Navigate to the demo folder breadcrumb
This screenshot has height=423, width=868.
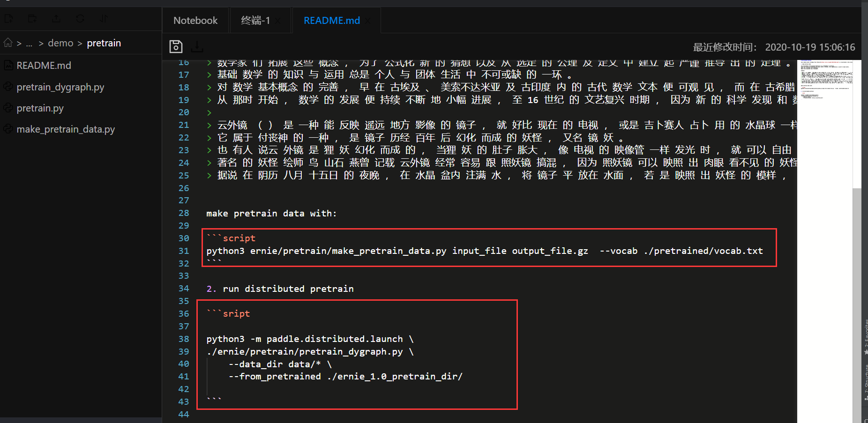(x=60, y=43)
